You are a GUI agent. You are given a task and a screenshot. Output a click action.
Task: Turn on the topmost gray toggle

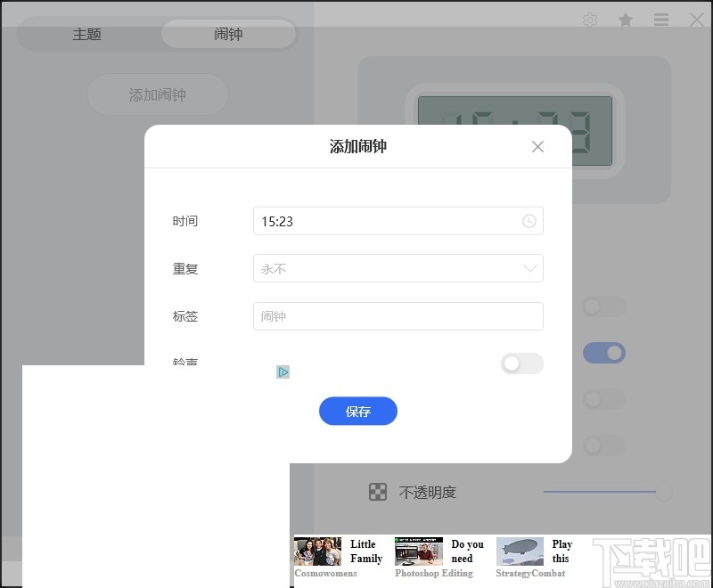point(604,306)
